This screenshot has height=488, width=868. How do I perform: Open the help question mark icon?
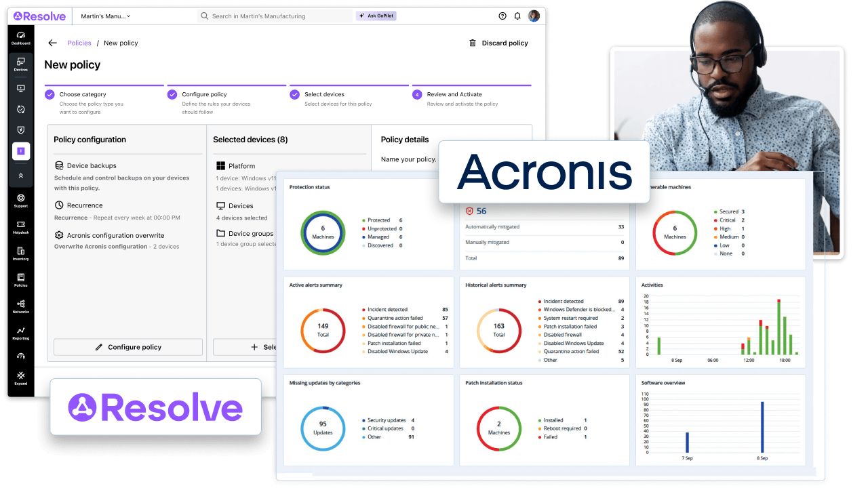(502, 16)
